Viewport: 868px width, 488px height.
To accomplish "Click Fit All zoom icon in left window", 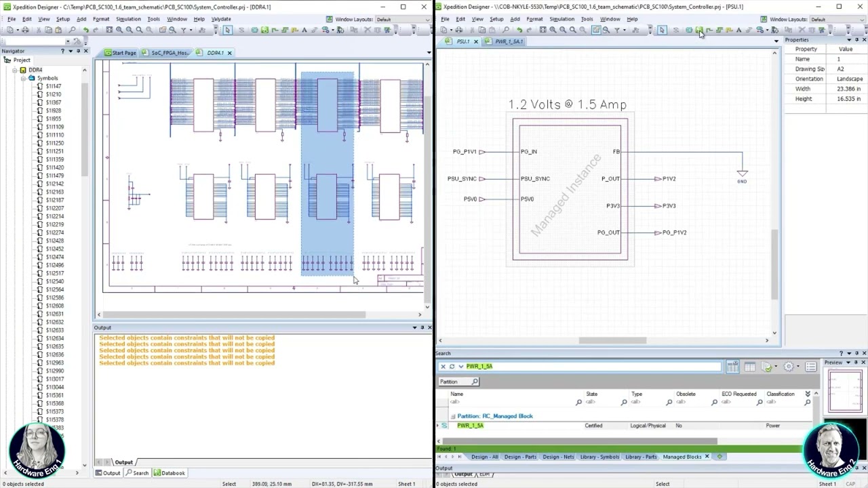I will pos(108,30).
